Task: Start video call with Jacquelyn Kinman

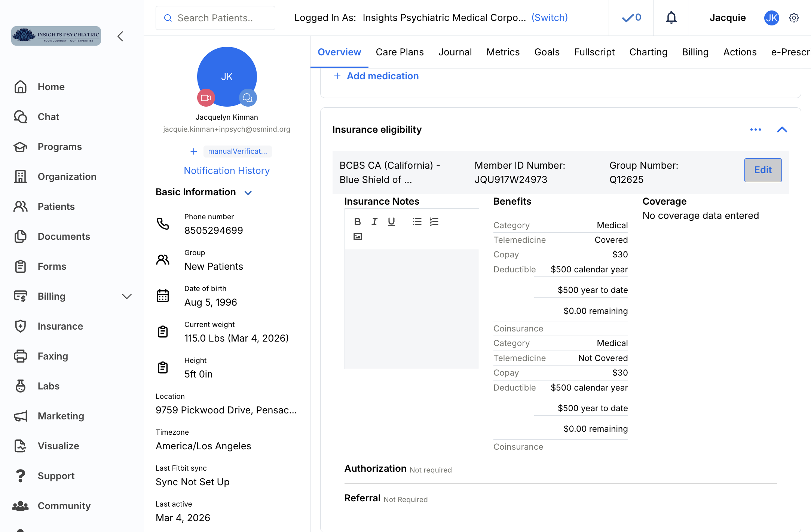Action: pyautogui.click(x=206, y=98)
